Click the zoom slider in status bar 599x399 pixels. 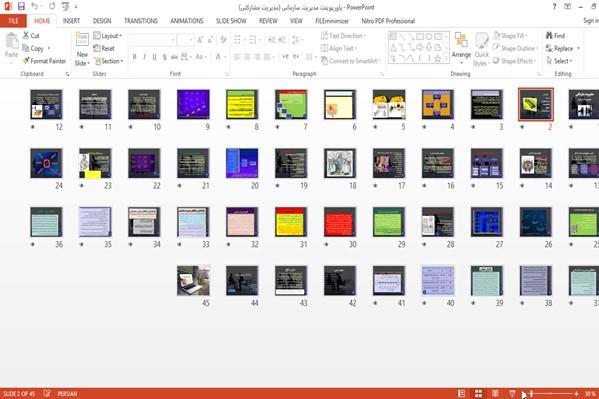click(x=554, y=393)
